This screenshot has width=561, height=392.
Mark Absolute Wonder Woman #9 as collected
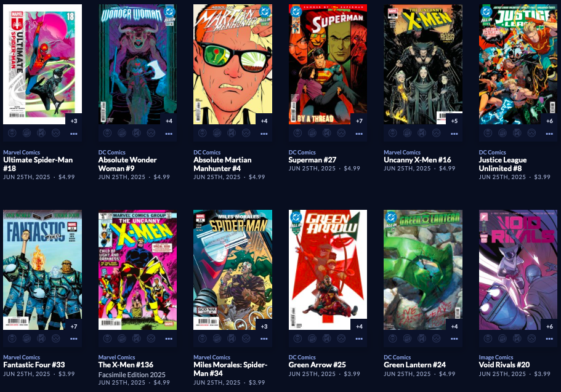(122, 134)
